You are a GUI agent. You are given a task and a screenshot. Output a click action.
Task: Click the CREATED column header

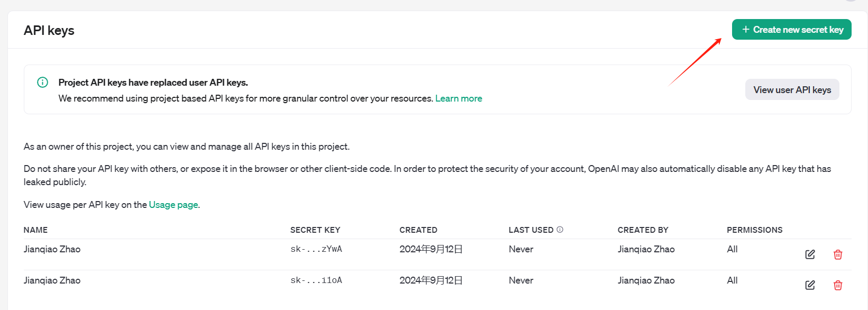(418, 230)
